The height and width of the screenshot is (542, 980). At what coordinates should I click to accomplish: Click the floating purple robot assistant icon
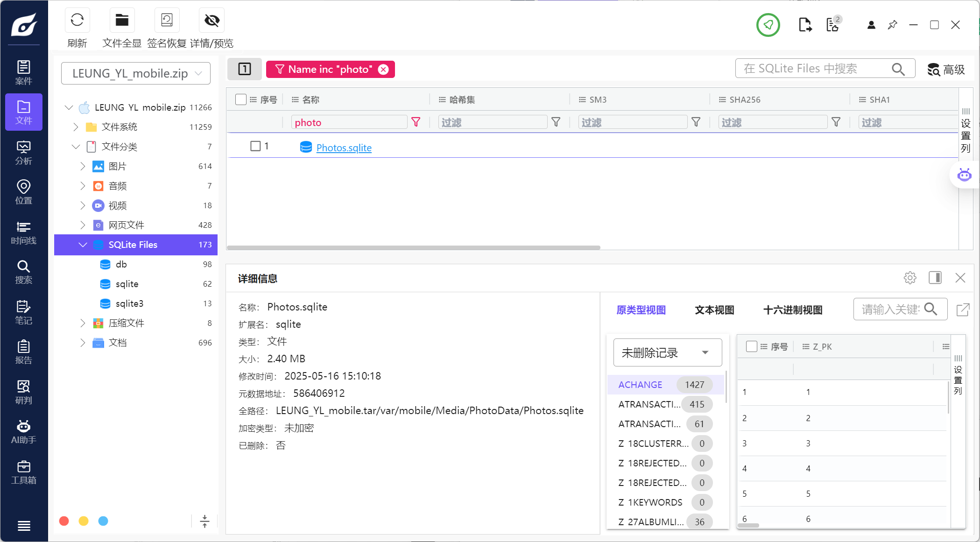tap(964, 175)
